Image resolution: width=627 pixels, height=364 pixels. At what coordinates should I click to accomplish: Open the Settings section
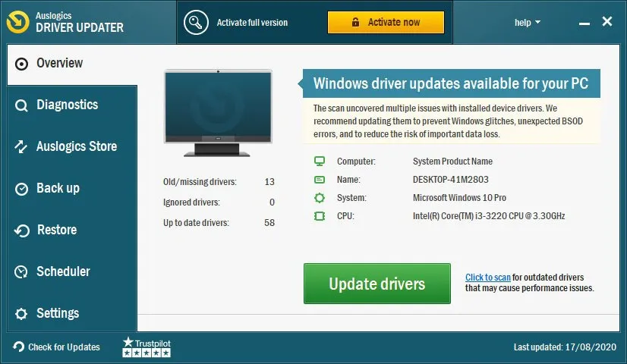72,313
